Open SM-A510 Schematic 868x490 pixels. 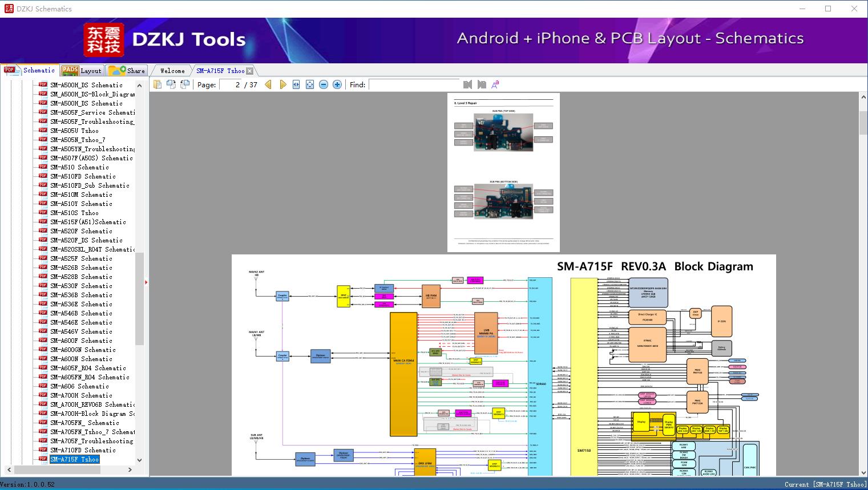tap(79, 167)
